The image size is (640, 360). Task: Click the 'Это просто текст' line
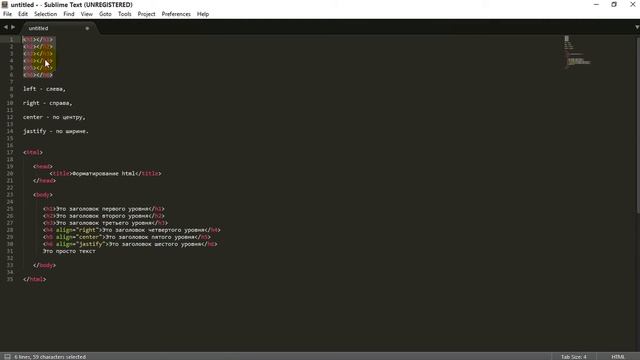(69, 251)
